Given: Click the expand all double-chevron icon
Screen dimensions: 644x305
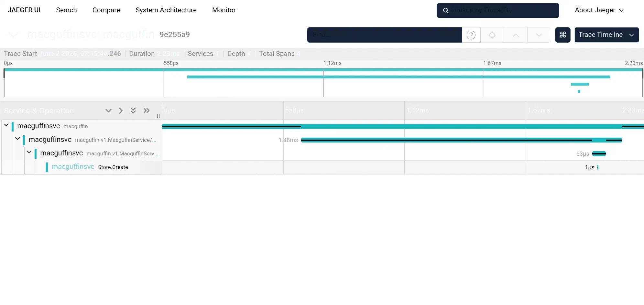Looking at the screenshot, I should (x=133, y=110).
